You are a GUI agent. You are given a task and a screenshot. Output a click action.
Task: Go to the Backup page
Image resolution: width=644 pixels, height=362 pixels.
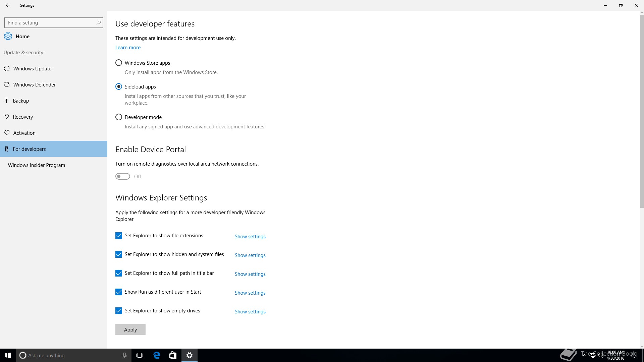[x=54, y=101]
